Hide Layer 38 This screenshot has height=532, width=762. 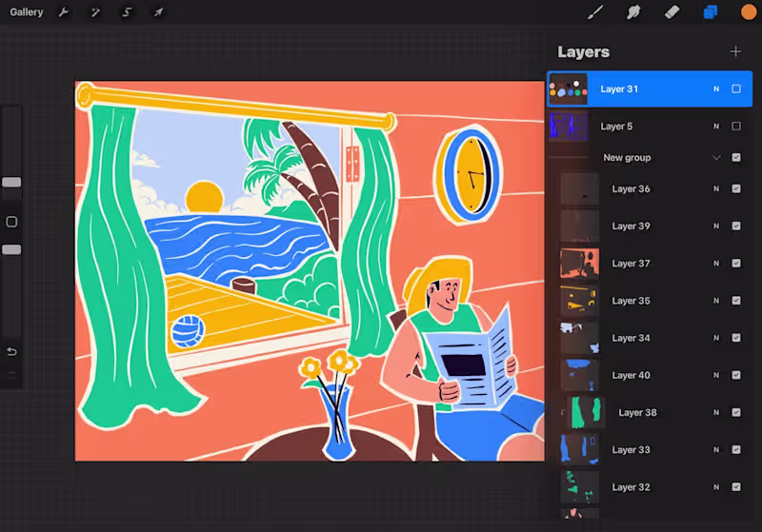point(736,412)
